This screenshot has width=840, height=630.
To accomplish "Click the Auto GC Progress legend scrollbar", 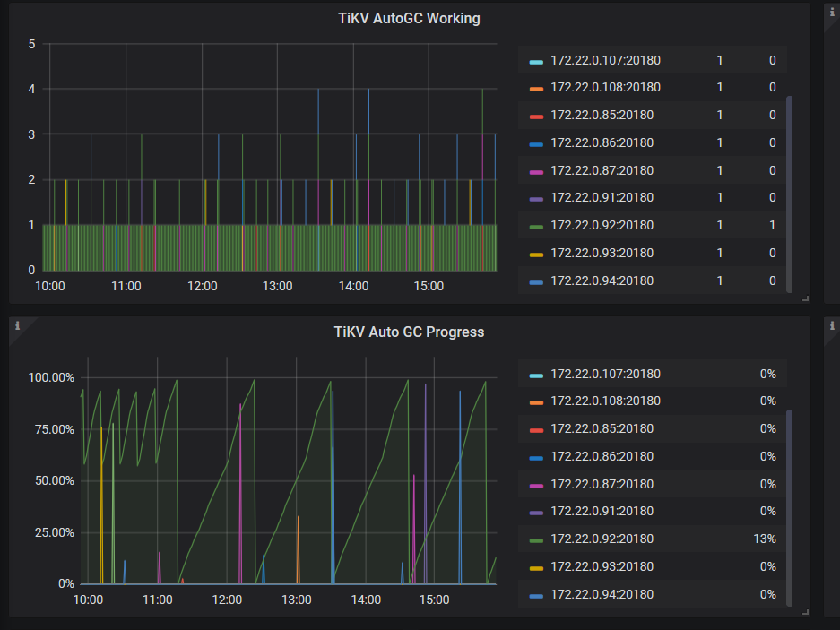I will click(789, 506).
